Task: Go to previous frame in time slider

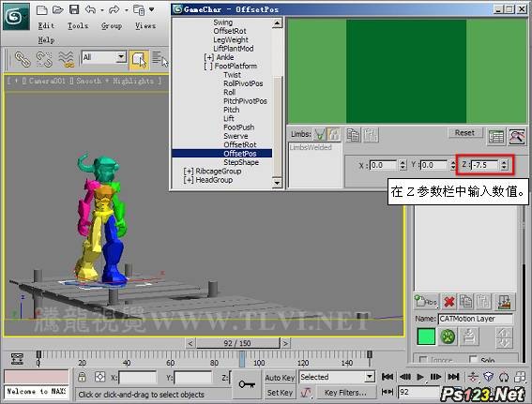Action: click(x=190, y=343)
